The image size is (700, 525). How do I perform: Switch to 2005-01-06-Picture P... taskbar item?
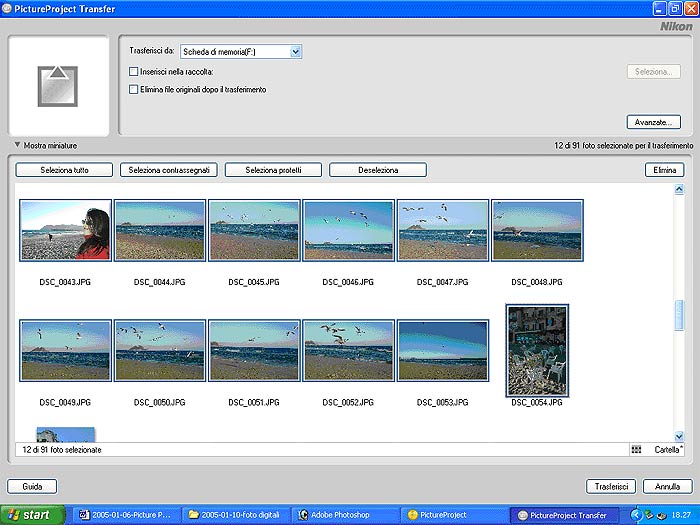pos(127,515)
